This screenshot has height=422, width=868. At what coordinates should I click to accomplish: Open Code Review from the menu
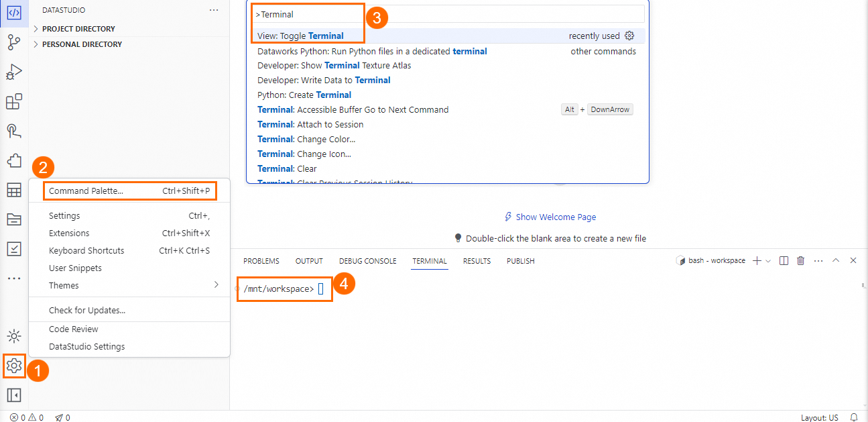[x=129, y=329]
